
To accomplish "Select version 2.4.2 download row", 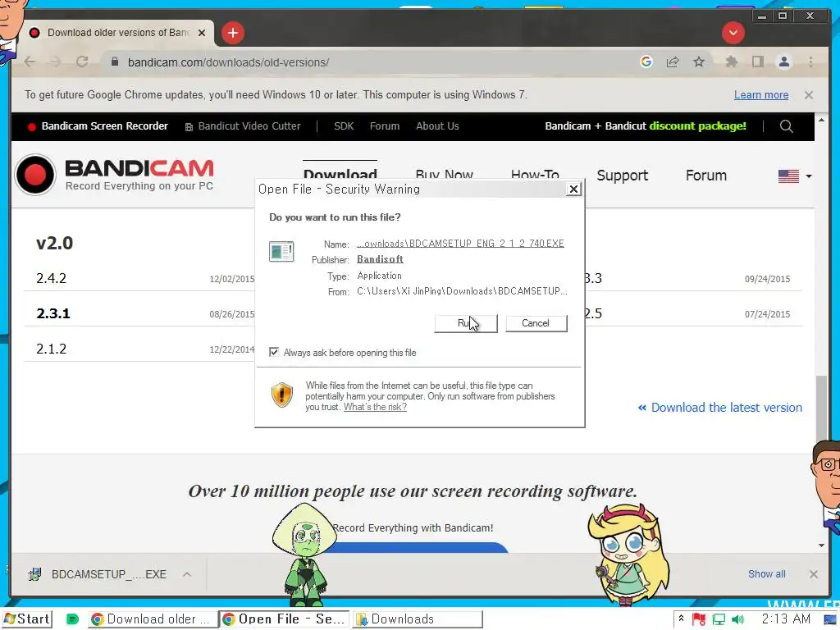I will click(x=139, y=279).
